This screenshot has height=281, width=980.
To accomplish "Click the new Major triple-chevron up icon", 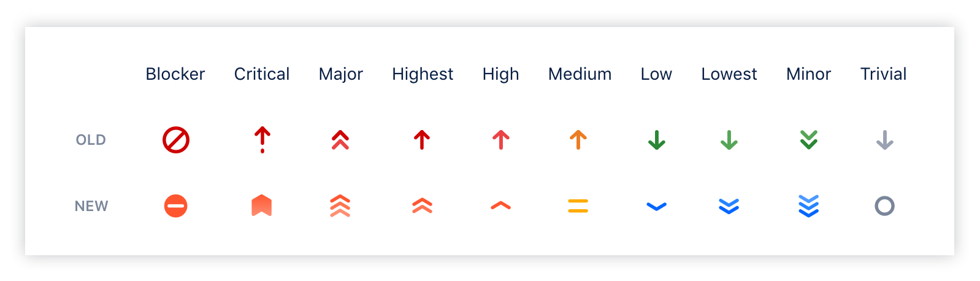I will point(340,206).
